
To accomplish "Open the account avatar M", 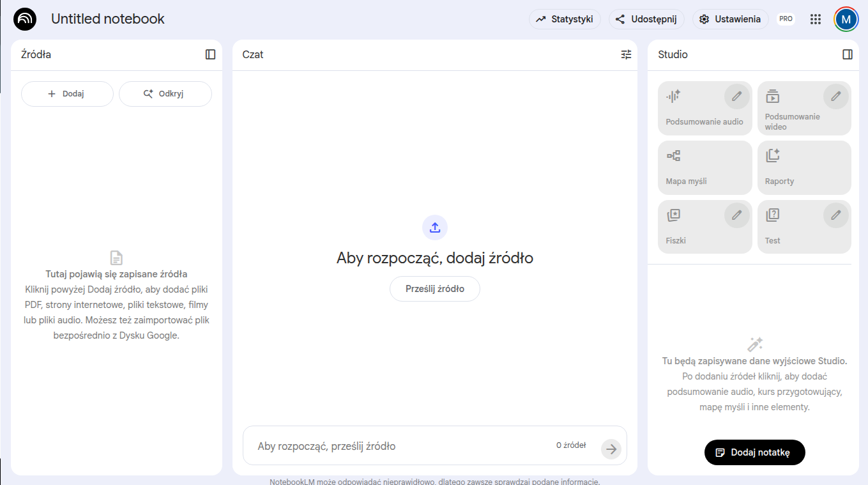I will [x=846, y=19].
